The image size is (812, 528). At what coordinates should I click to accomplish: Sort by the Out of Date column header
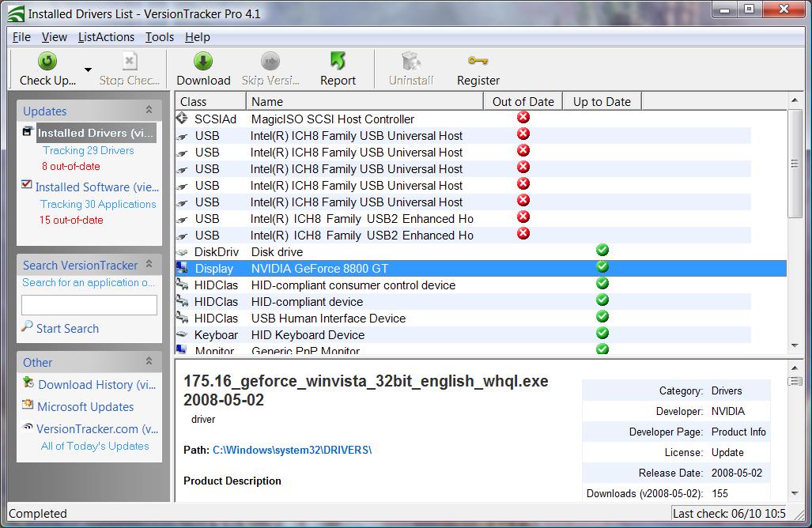[x=523, y=101]
